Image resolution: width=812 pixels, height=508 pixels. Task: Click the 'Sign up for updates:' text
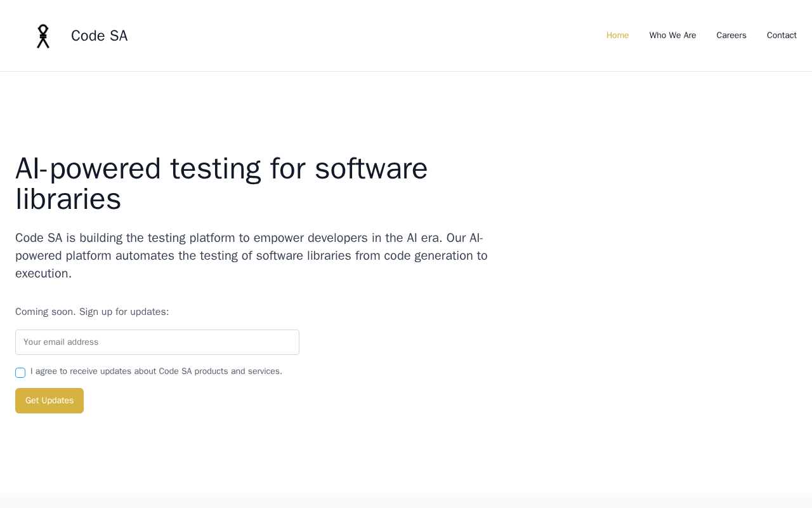[124, 312]
